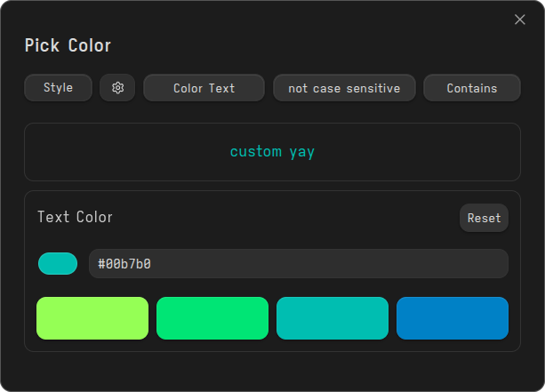The height and width of the screenshot is (392, 545).
Task: Open the current color oval swatch
Action: click(58, 263)
